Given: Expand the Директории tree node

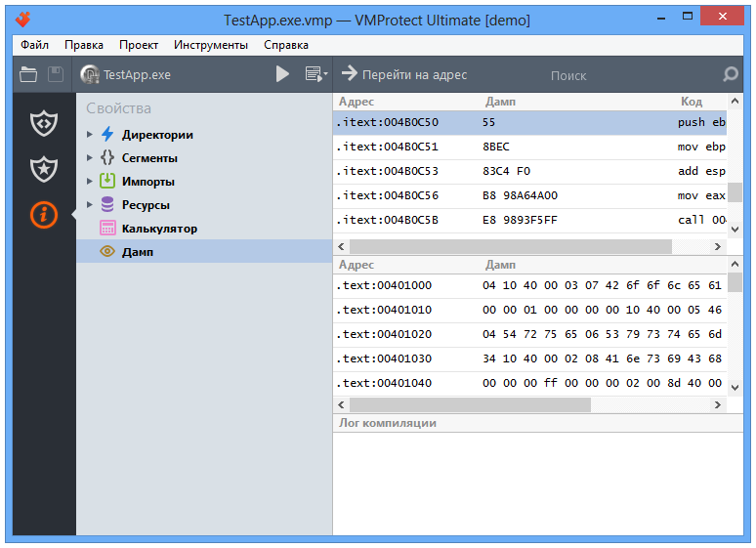Looking at the screenshot, I should click(89, 134).
